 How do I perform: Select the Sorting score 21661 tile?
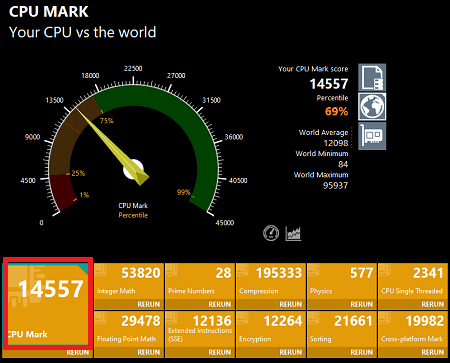pyautogui.click(x=342, y=329)
